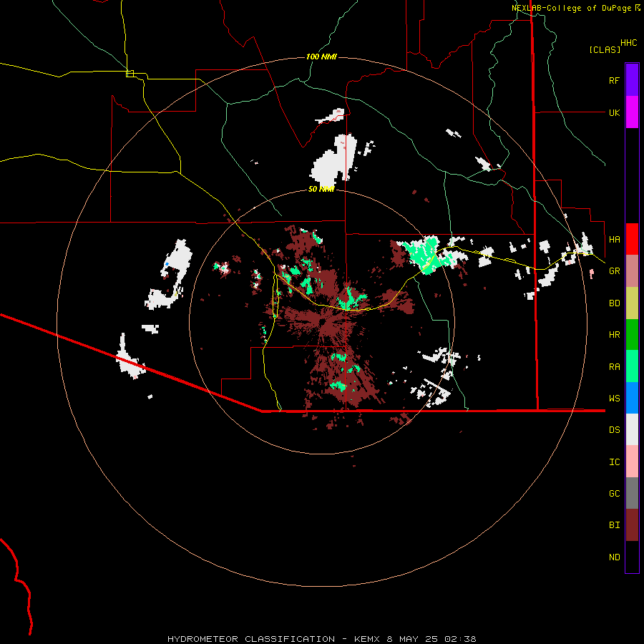
Task: Click the blue WS legend swatch
Action: [632, 398]
